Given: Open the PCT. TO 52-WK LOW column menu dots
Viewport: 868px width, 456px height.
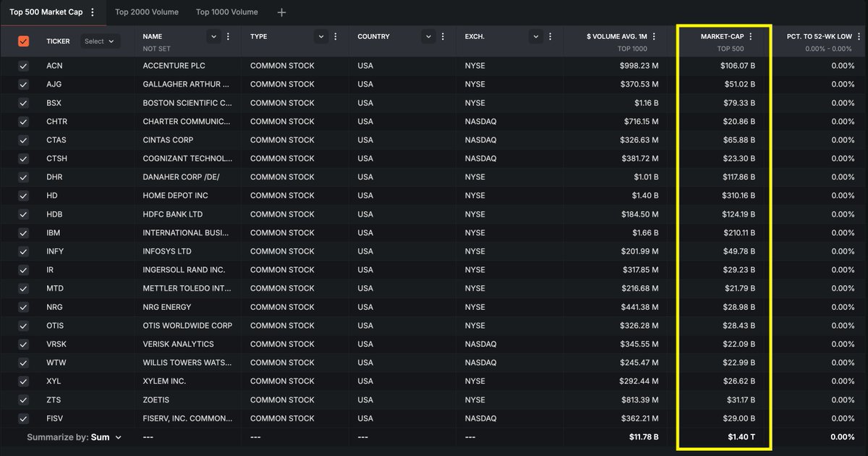Looking at the screenshot, I should click(860, 36).
